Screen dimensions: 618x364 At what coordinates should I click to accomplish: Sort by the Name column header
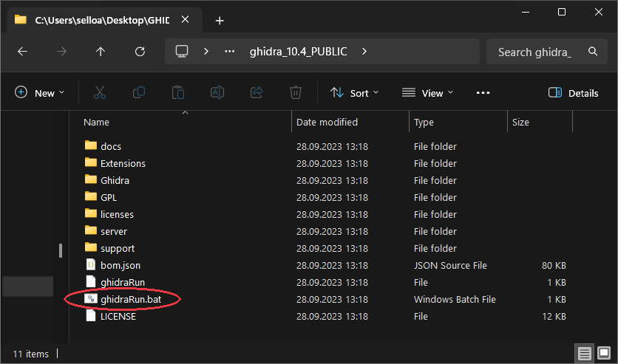point(96,123)
